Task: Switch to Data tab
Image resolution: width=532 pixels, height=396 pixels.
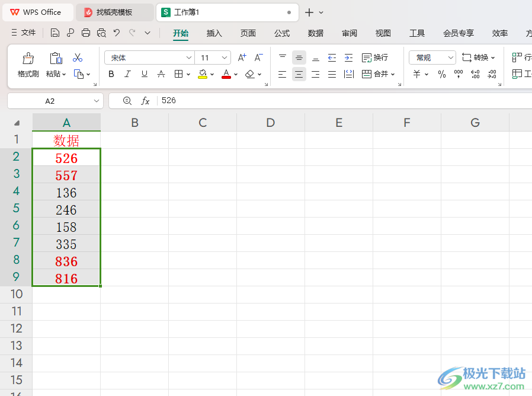Action: [316, 33]
